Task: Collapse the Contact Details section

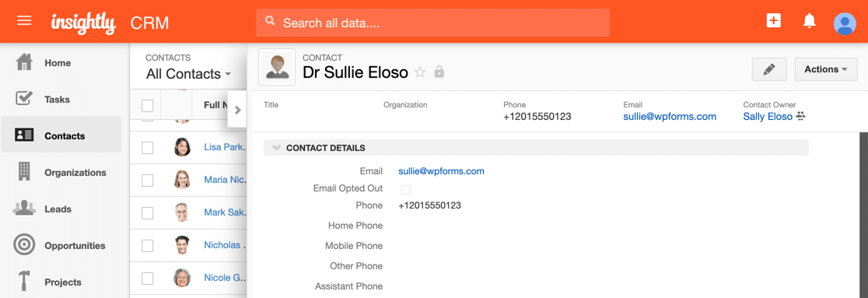Action: [x=277, y=148]
